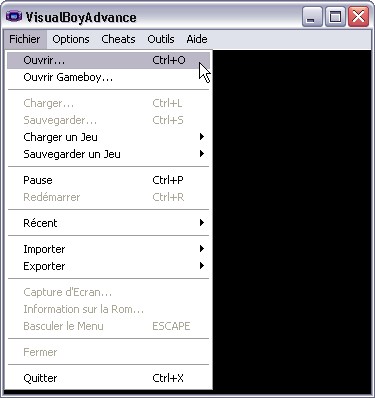This screenshot has width=375, height=398.
Task: Select Ouvrir... menu entry
Action: click(109, 60)
